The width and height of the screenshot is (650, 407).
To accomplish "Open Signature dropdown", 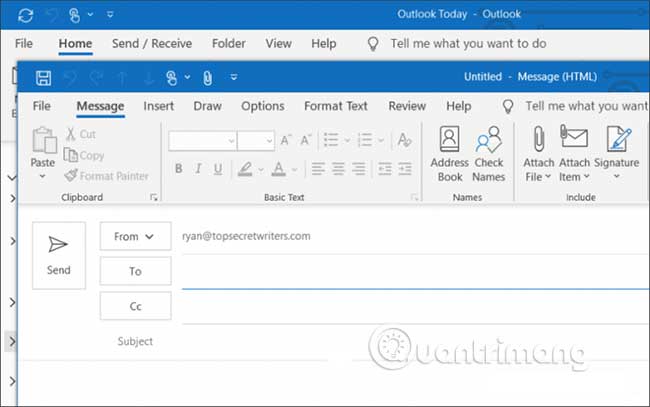I will (x=616, y=153).
